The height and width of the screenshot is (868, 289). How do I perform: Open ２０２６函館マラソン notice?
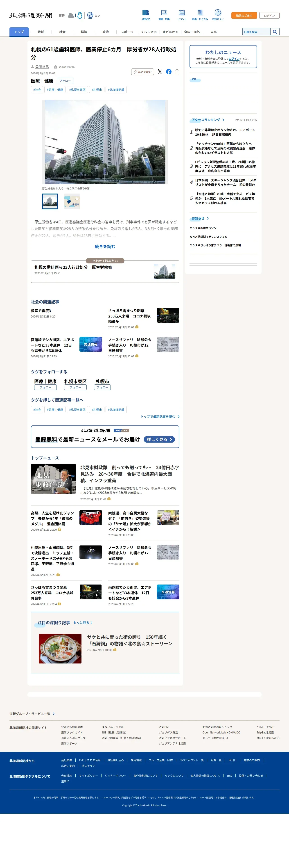pos(203,228)
